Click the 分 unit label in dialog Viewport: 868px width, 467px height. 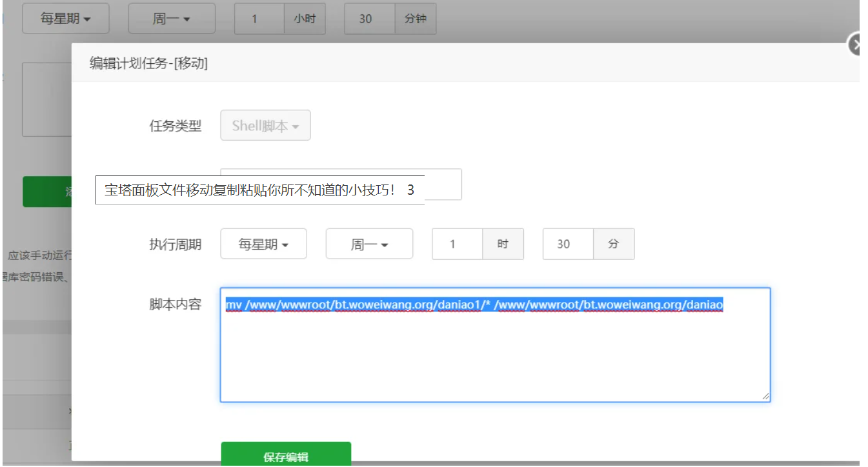coord(613,244)
